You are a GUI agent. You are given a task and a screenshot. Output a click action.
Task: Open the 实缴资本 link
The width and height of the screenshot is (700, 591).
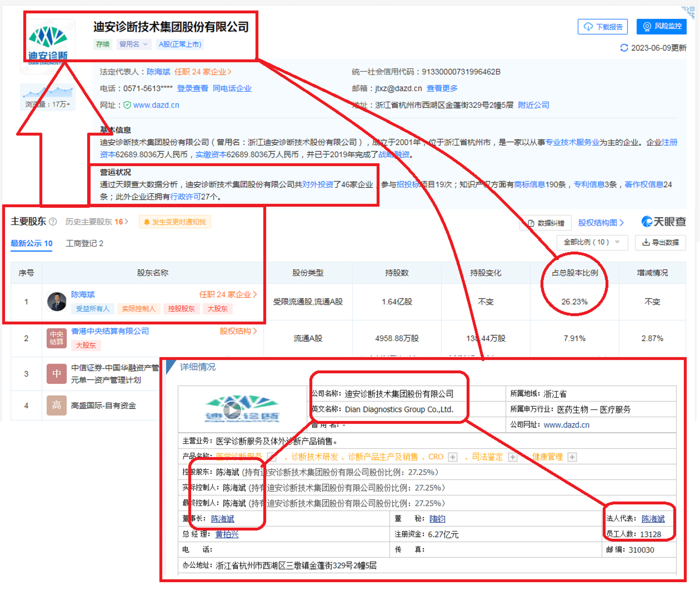pos(211,154)
